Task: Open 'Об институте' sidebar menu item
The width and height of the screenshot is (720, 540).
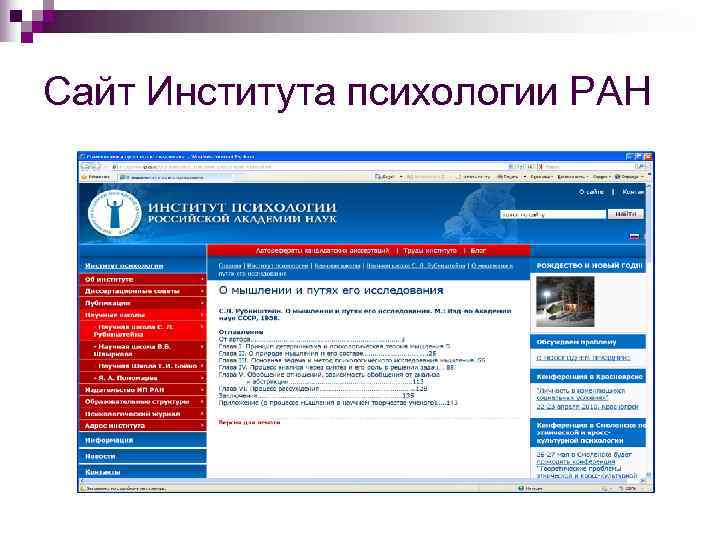Action: (142, 279)
